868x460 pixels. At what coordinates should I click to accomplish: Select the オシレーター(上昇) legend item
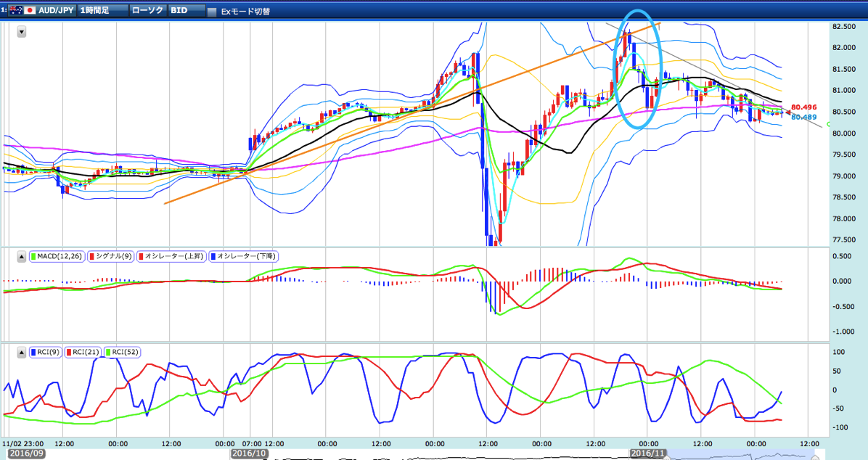coord(171,256)
